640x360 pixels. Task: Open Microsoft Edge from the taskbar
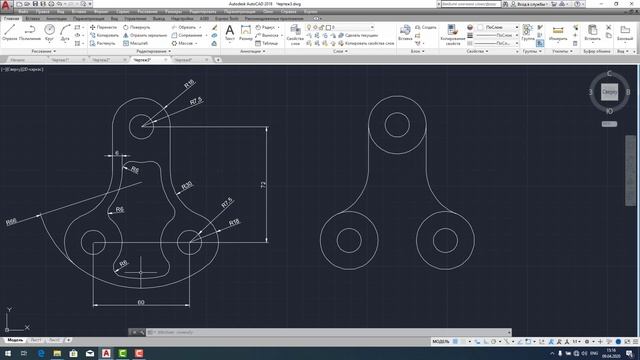pos(41,353)
